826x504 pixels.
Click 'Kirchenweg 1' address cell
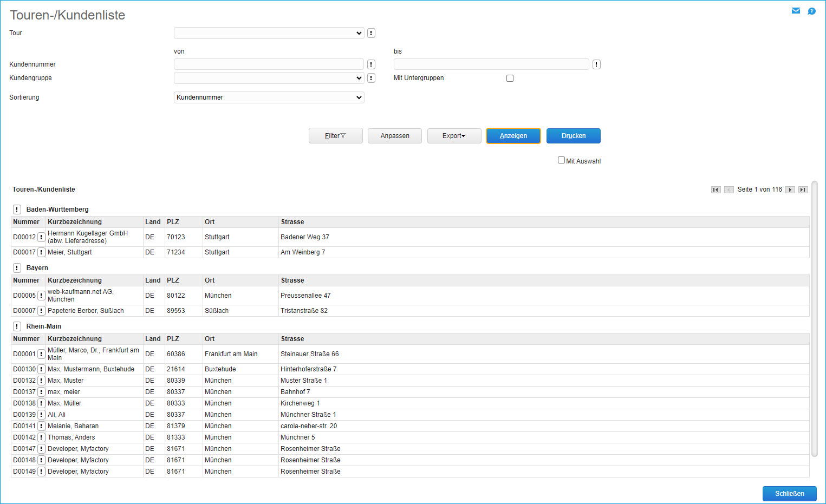300,403
